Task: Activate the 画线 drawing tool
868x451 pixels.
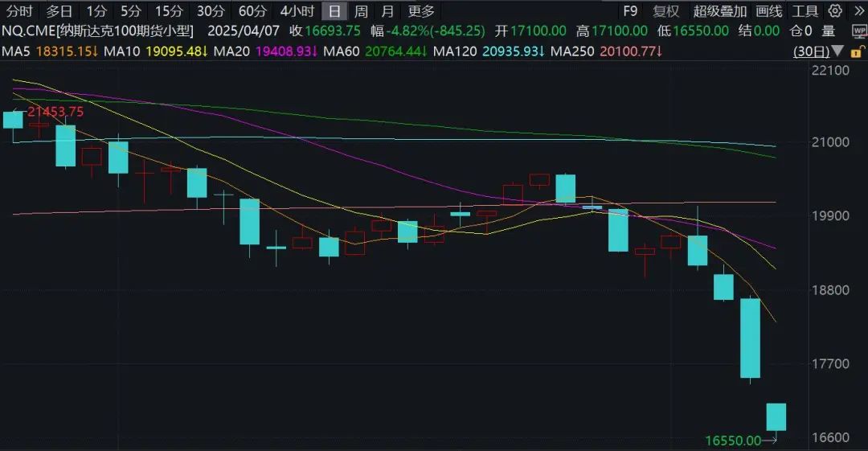Action: coord(769,11)
